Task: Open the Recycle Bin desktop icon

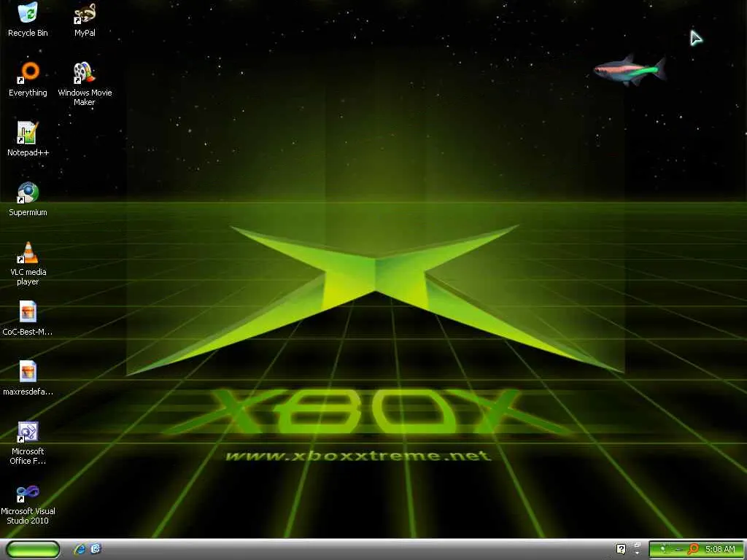Action: 28,20
